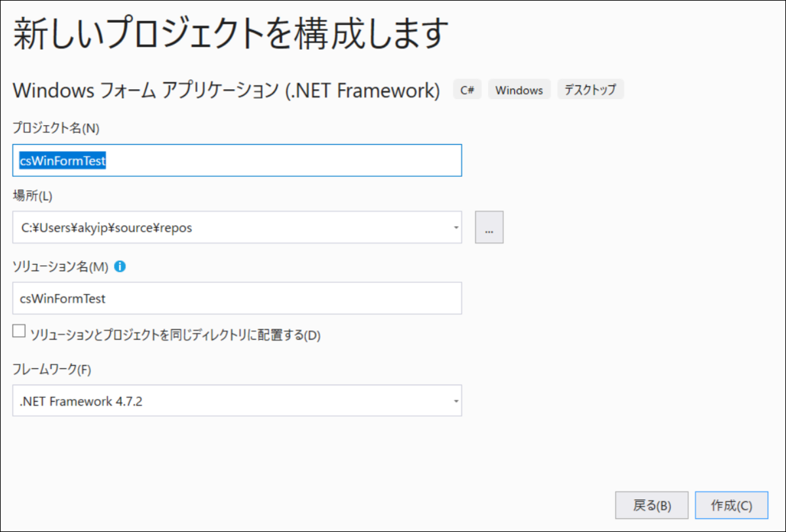Click the info icon beside ソリューション名(M)

(x=120, y=267)
